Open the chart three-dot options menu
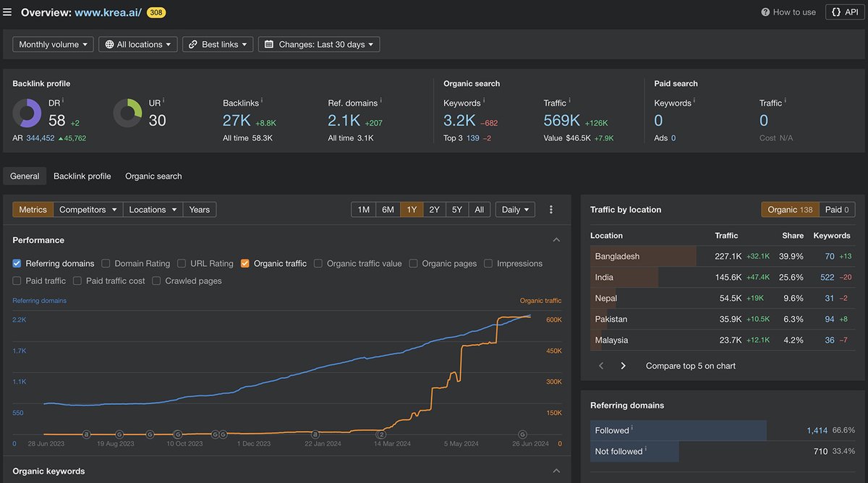 pyautogui.click(x=551, y=210)
